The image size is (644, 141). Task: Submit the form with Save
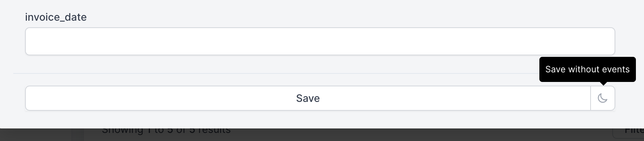(308, 98)
